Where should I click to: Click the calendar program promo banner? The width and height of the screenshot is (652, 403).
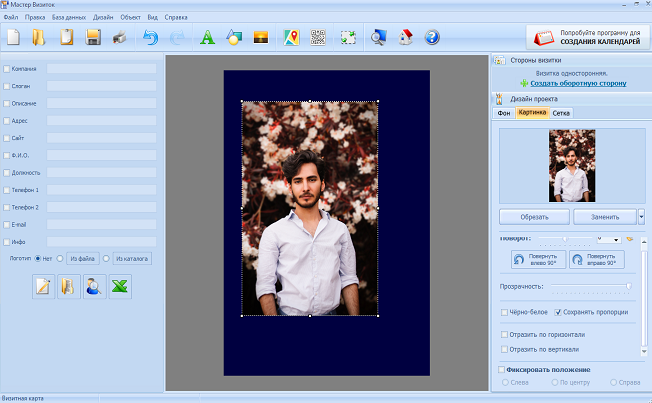coord(588,37)
